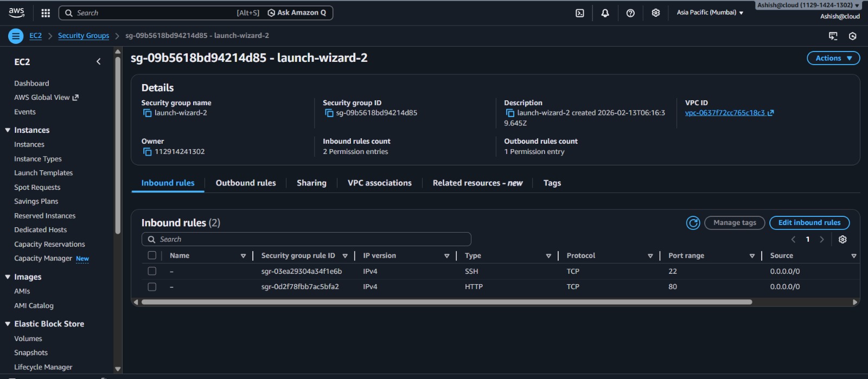Focus the inbound rules Search field
Viewport: 868px width, 379px height.
click(x=307, y=240)
